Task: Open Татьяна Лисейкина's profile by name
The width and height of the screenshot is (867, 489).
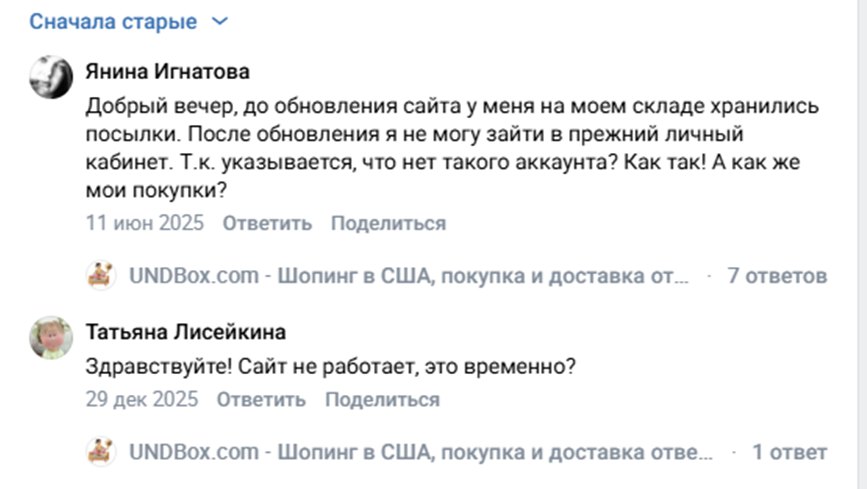Action: pos(186,332)
